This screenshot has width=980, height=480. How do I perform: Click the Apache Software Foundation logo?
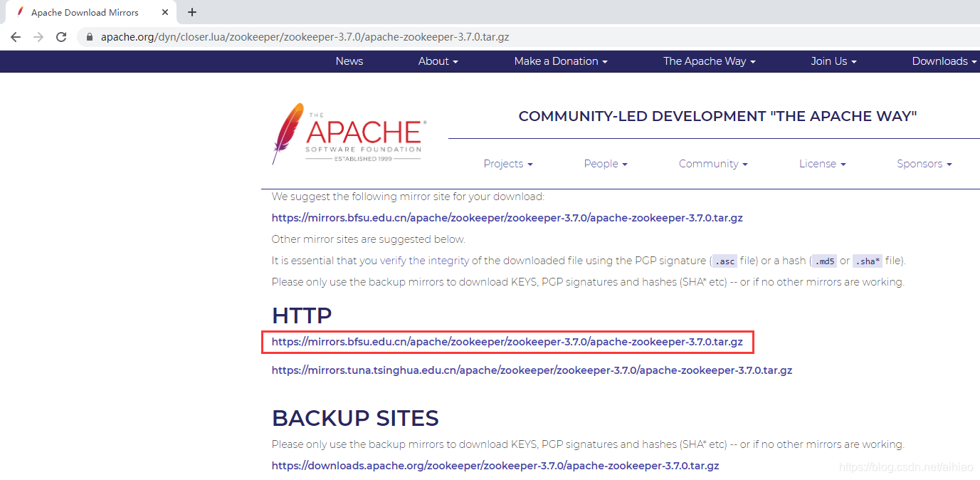[348, 134]
